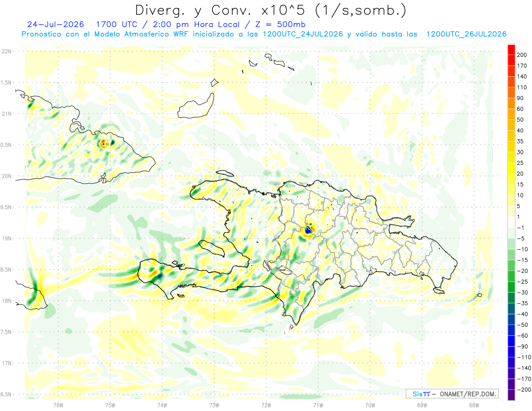The image size is (532, 411).
Task: Click the '9.5N' latitude label
Action: pyautogui.click(x=7, y=207)
